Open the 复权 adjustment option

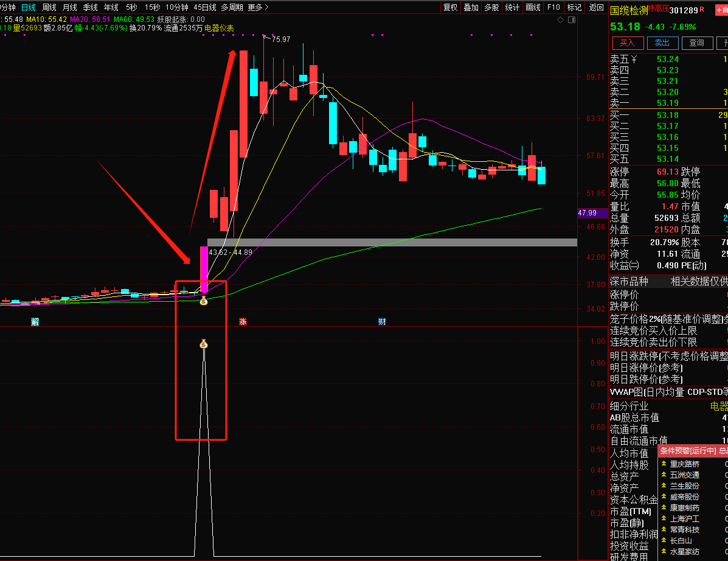[450, 7]
